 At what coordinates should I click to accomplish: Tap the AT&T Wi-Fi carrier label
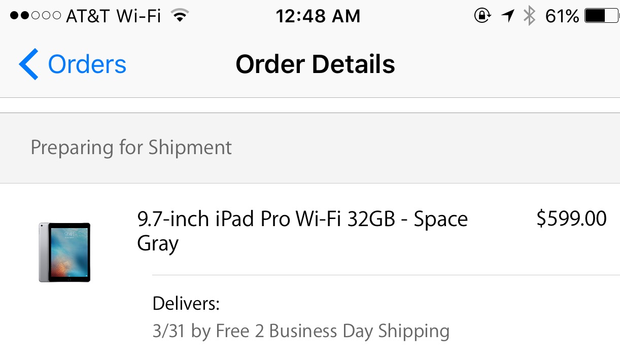[x=113, y=16]
